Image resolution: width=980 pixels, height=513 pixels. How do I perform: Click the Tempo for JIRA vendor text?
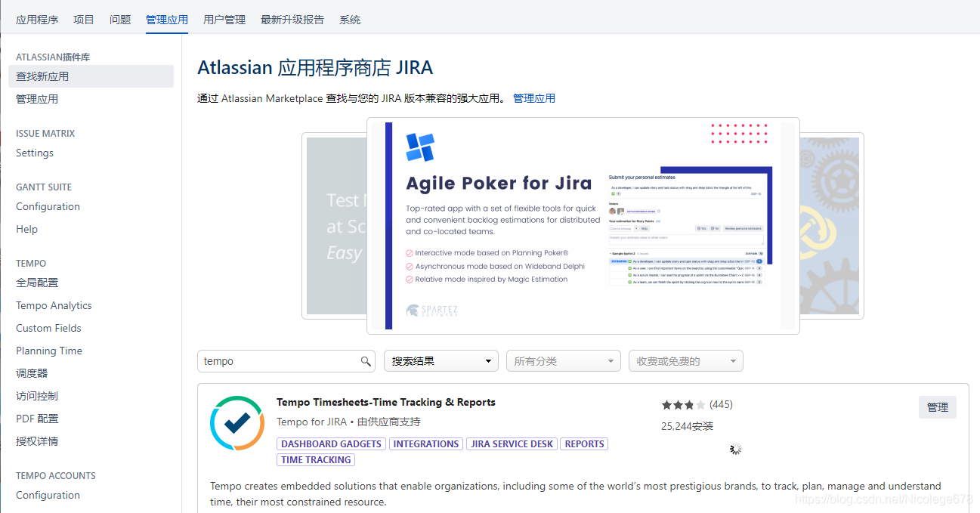click(311, 422)
